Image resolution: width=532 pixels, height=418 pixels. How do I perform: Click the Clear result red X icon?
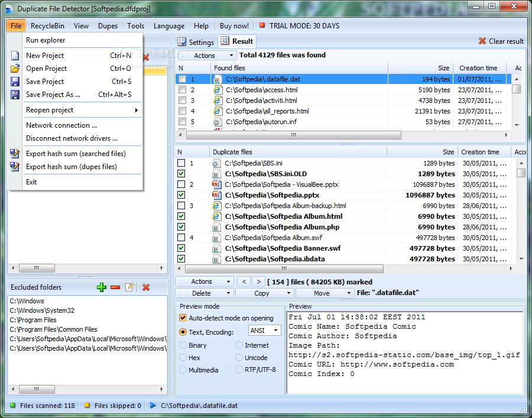coord(482,41)
